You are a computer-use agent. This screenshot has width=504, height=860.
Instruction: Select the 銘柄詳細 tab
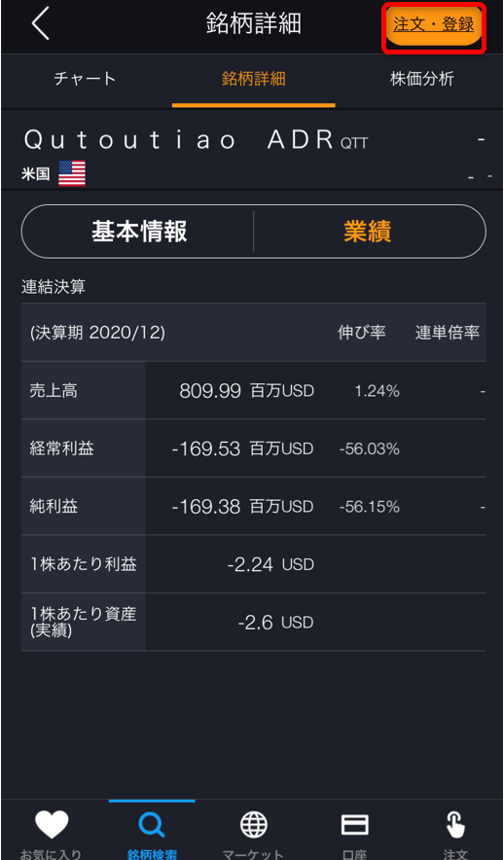tap(253, 79)
